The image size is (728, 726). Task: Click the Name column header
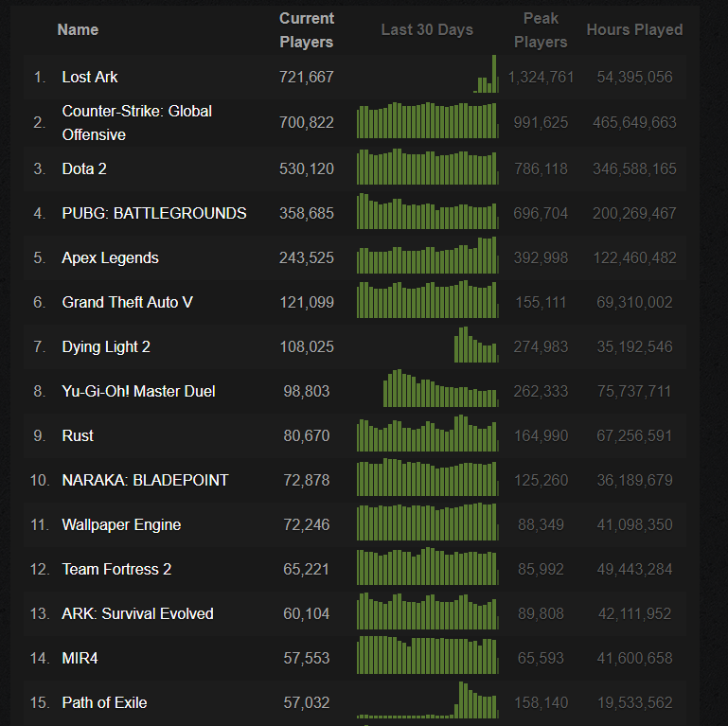coord(78,30)
